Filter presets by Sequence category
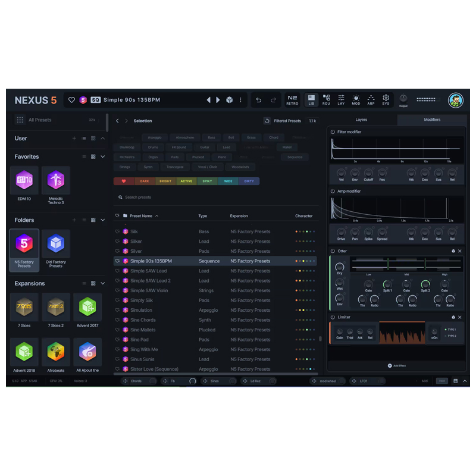Image resolution: width=476 pixels, height=476 pixels. pyautogui.click(x=295, y=157)
